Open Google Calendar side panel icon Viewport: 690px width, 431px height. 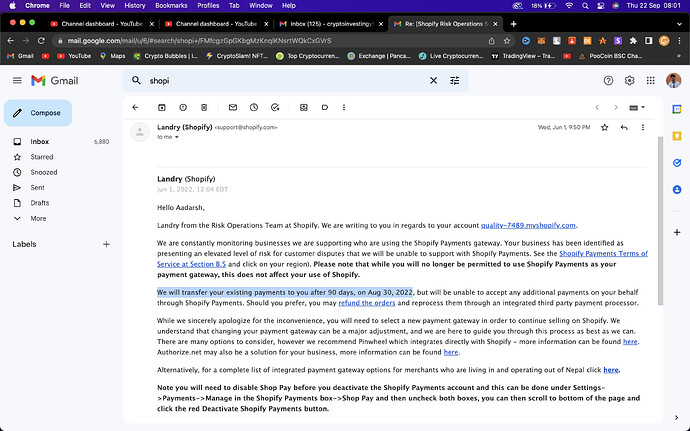pos(677,109)
